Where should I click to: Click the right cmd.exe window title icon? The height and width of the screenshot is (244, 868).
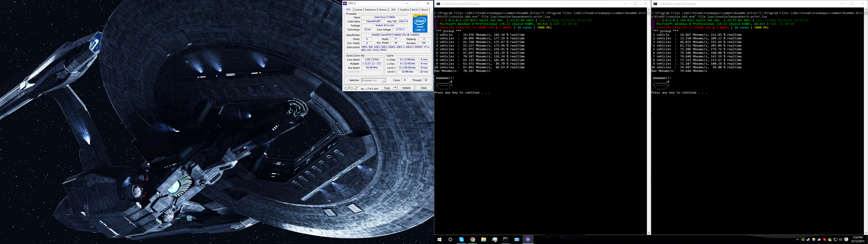point(655,4)
